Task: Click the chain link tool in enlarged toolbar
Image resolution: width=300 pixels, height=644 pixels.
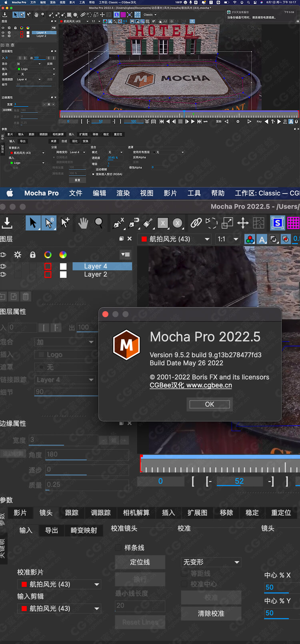Action: (196, 223)
